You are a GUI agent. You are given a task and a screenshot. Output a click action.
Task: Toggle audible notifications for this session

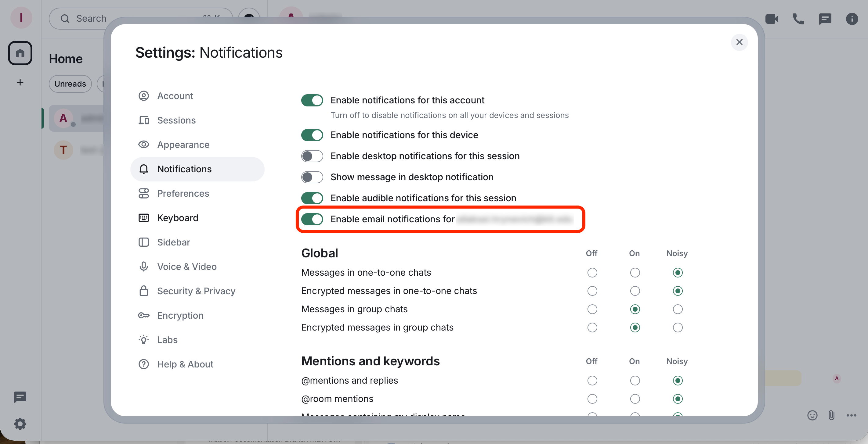click(312, 198)
